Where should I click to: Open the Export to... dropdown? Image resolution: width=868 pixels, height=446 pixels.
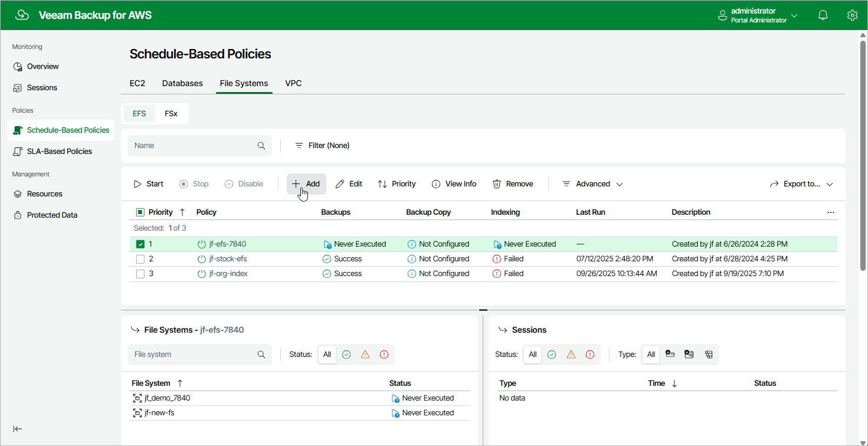coord(801,184)
